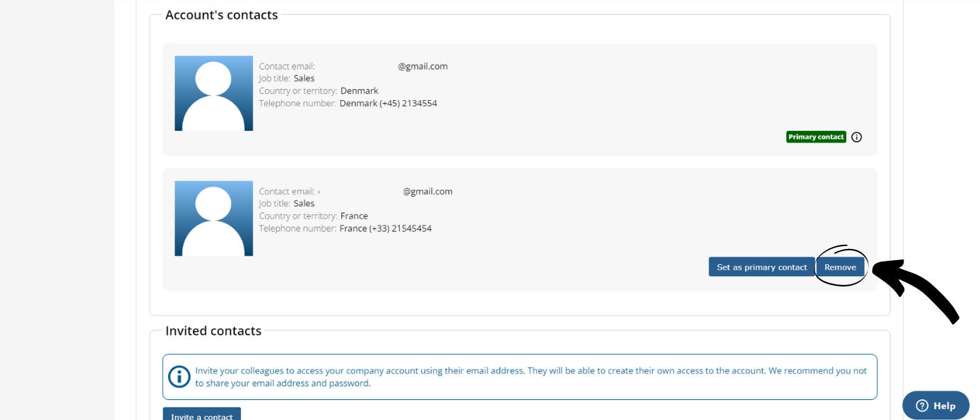Click the France country value

tap(354, 216)
